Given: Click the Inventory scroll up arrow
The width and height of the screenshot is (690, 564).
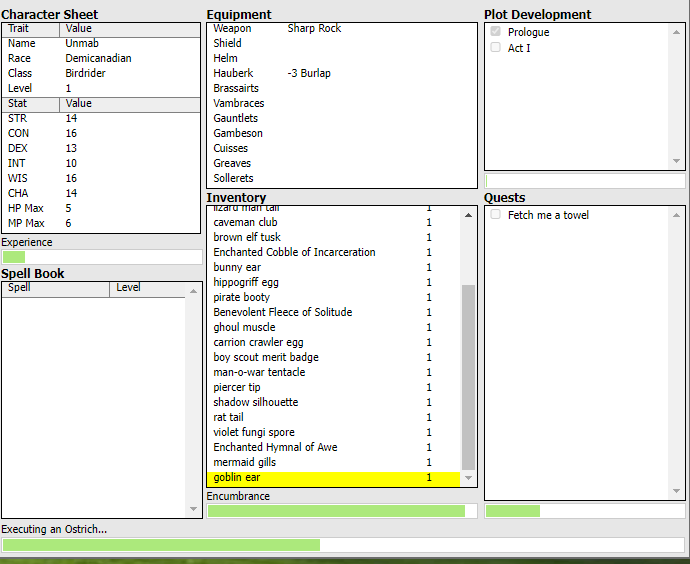Looking at the screenshot, I should 468,214.
